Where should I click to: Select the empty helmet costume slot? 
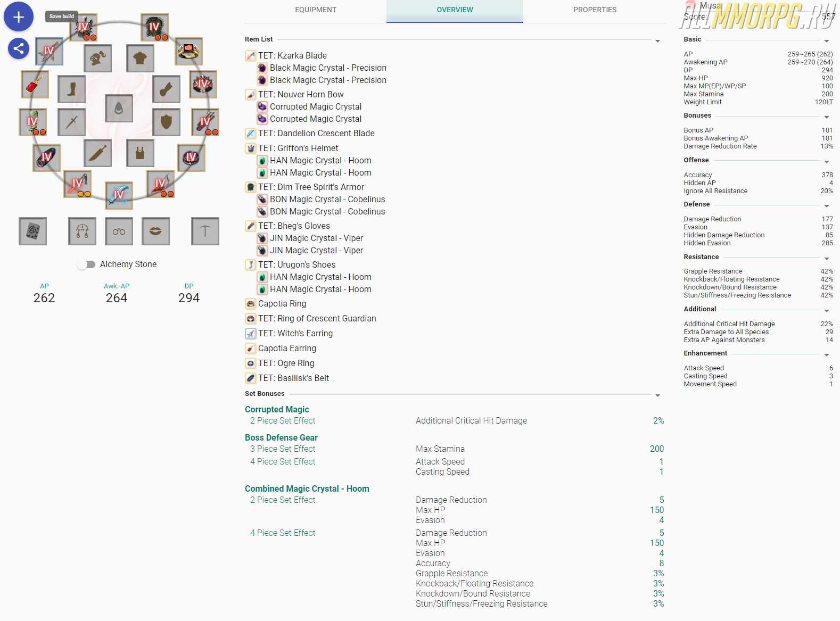click(98, 58)
